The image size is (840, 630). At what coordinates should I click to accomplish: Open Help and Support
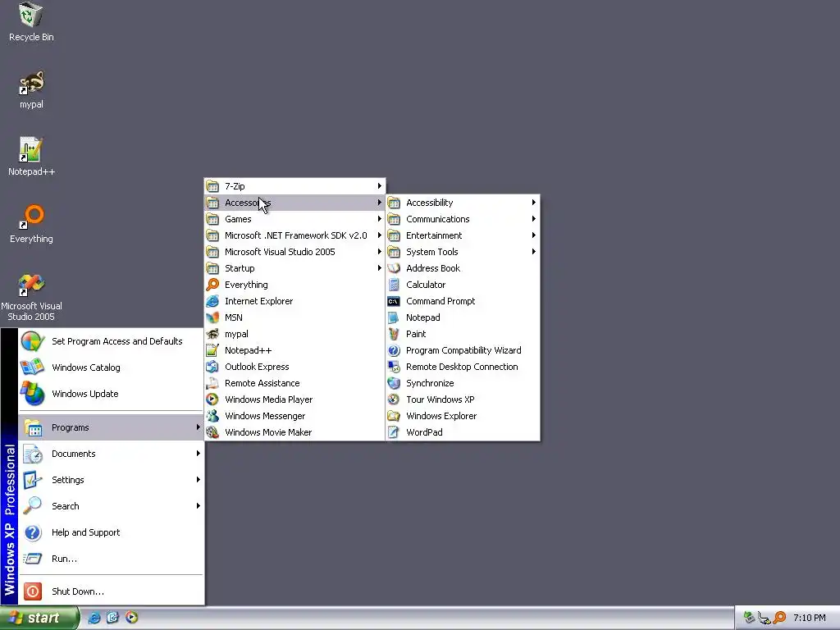pyautogui.click(x=111, y=532)
